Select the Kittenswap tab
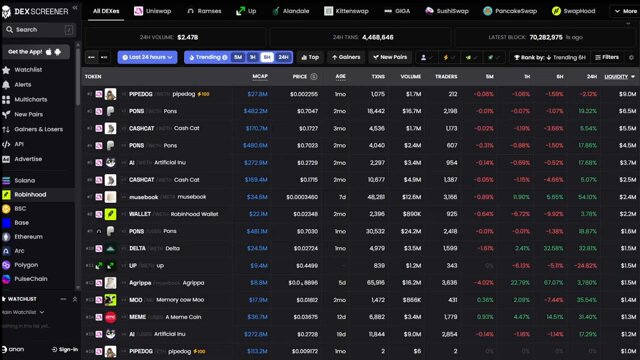Viewport: 640px width, 360px height. (x=346, y=11)
